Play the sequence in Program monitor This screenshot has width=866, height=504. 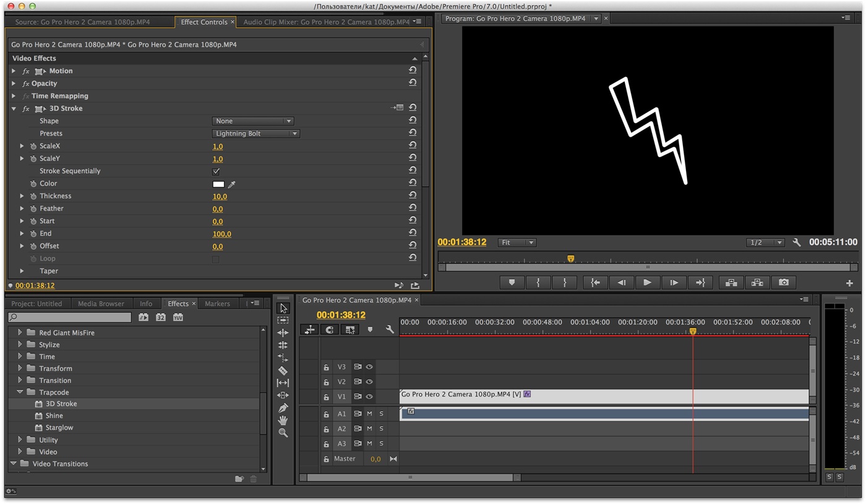648,283
